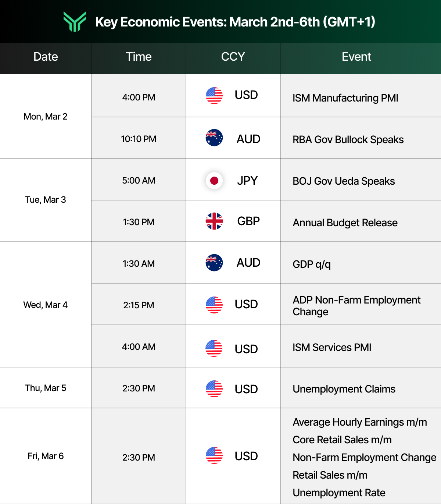Select the Japan flag next to JPY
This screenshot has width=441, height=504.
tap(214, 181)
